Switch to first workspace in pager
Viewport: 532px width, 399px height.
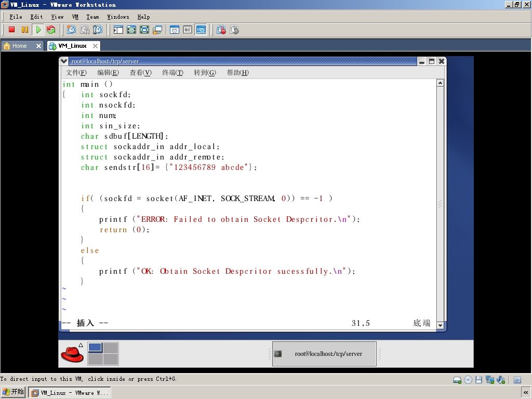pos(96,348)
